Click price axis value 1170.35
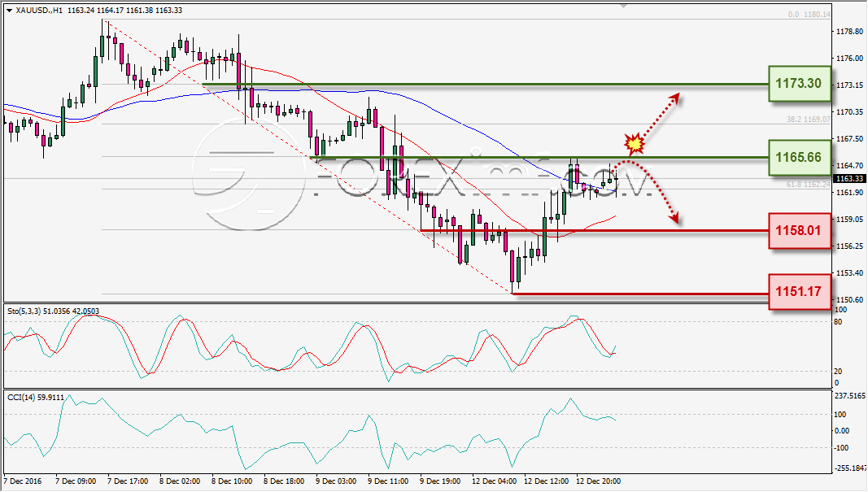Viewport: 868px width, 492px height. point(849,111)
